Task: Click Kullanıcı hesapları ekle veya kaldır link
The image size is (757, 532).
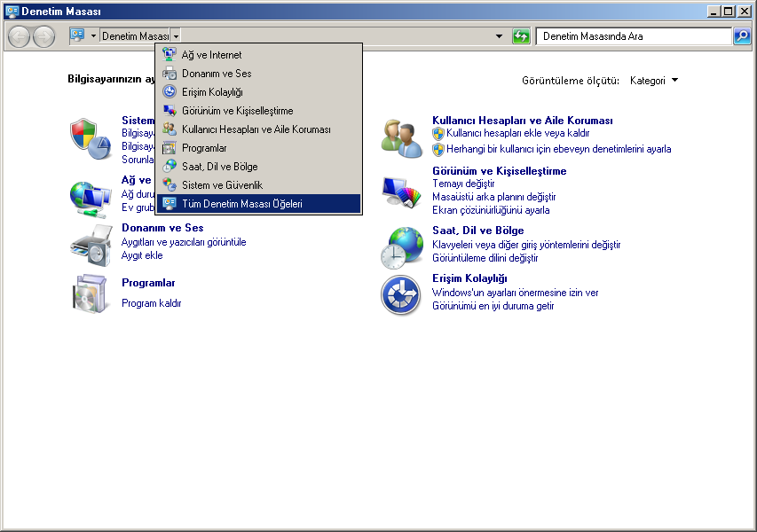Action: coord(517,133)
